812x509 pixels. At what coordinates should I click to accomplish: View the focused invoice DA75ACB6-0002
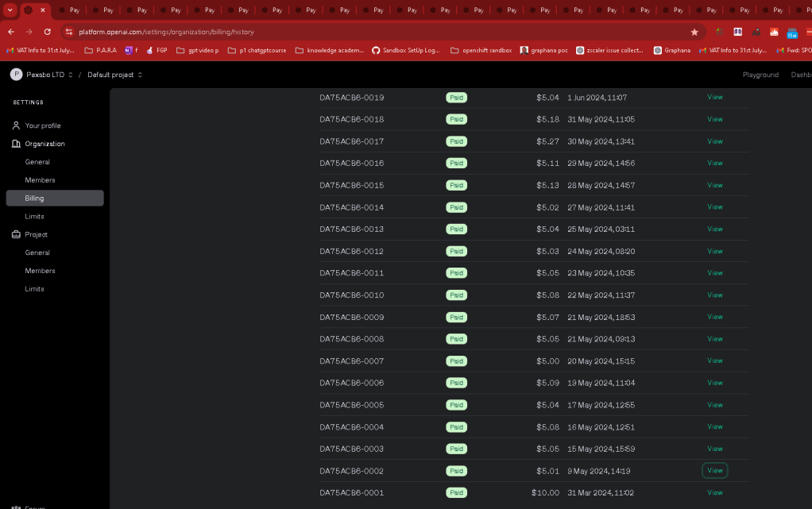tap(714, 470)
